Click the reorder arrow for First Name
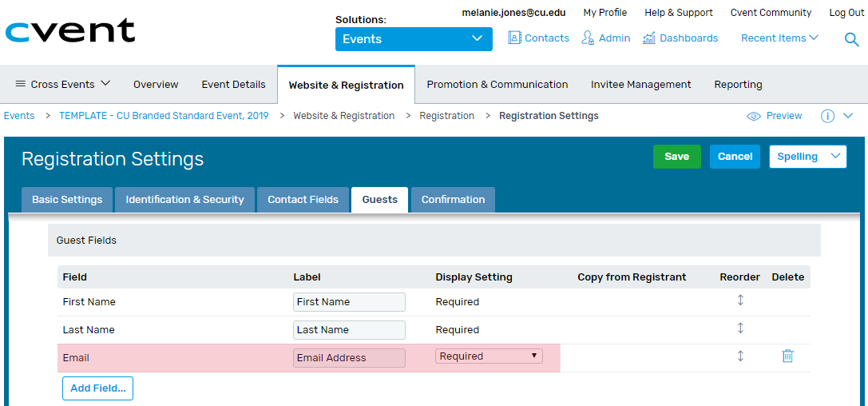Image resolution: width=868 pixels, height=406 pixels. [x=740, y=301]
